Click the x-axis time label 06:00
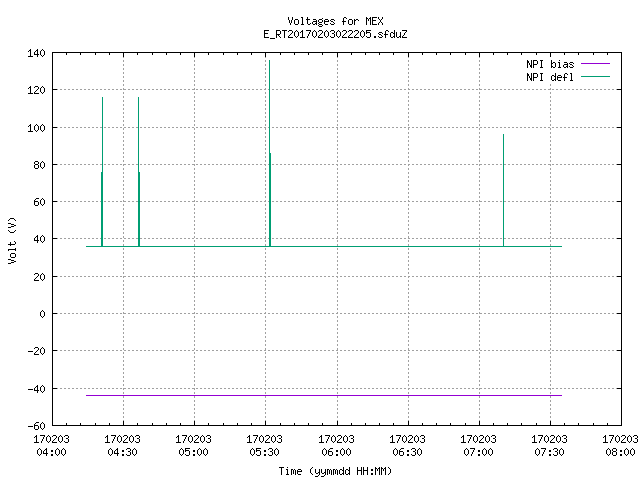640x480 pixels. (336, 452)
